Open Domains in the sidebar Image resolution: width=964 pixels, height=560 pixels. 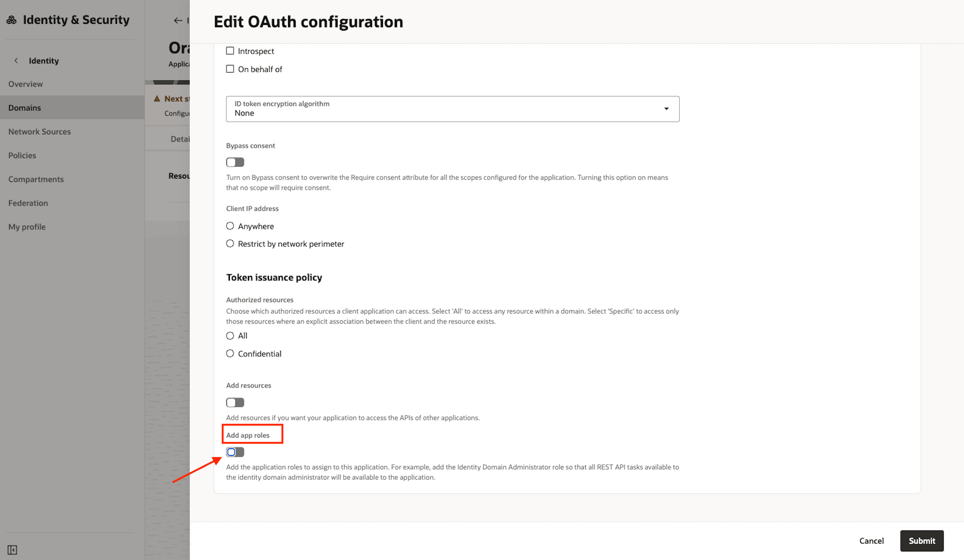[25, 107]
